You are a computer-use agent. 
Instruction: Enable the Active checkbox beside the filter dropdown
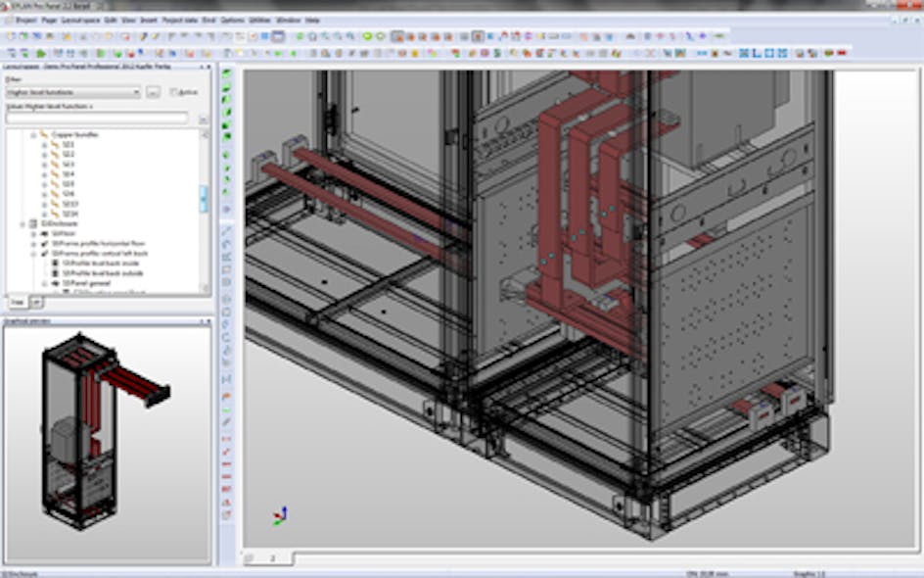point(173,90)
